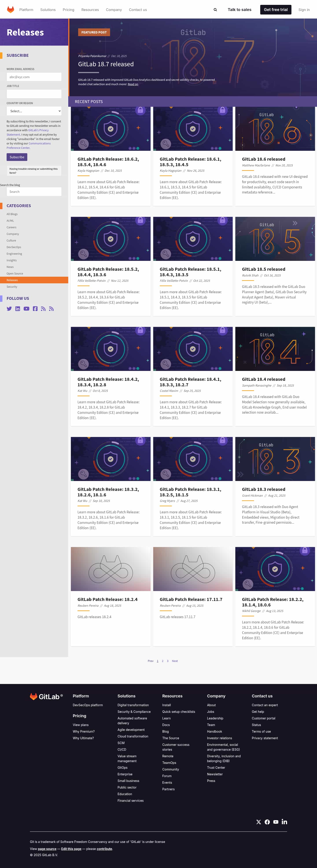Open GitLab 18.5 released thumbnail image
Image resolution: width=317 pixels, height=868 pixels.
pos(275,239)
